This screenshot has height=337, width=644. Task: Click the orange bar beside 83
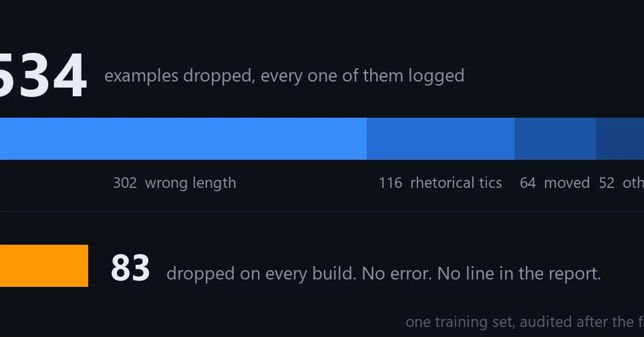coord(44,265)
